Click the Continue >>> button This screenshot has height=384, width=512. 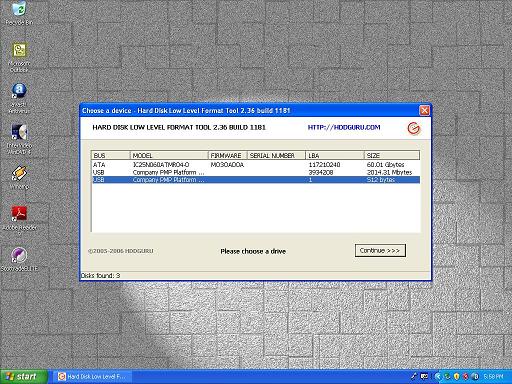pos(380,251)
